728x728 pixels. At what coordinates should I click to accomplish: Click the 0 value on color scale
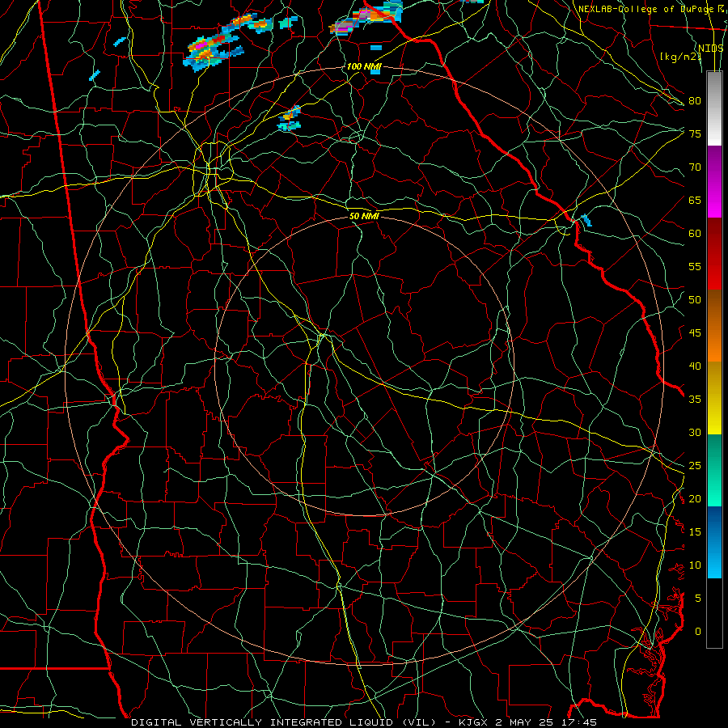[698, 632]
